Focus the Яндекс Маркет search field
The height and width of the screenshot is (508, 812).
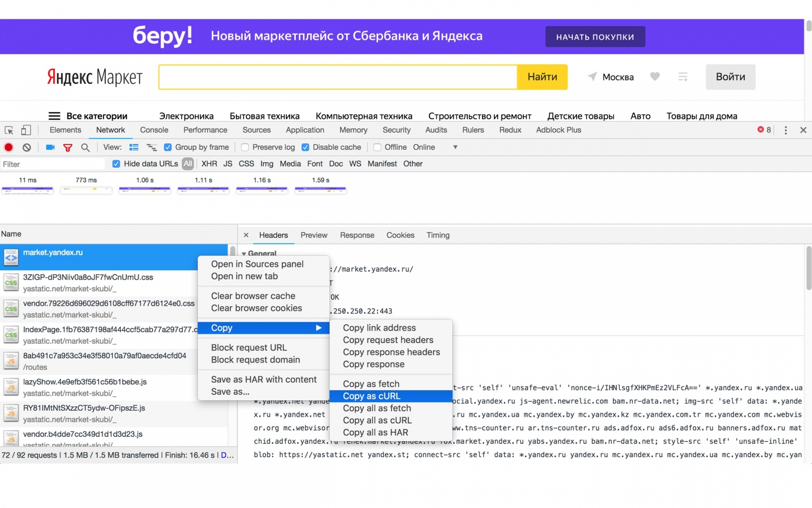[x=338, y=77]
